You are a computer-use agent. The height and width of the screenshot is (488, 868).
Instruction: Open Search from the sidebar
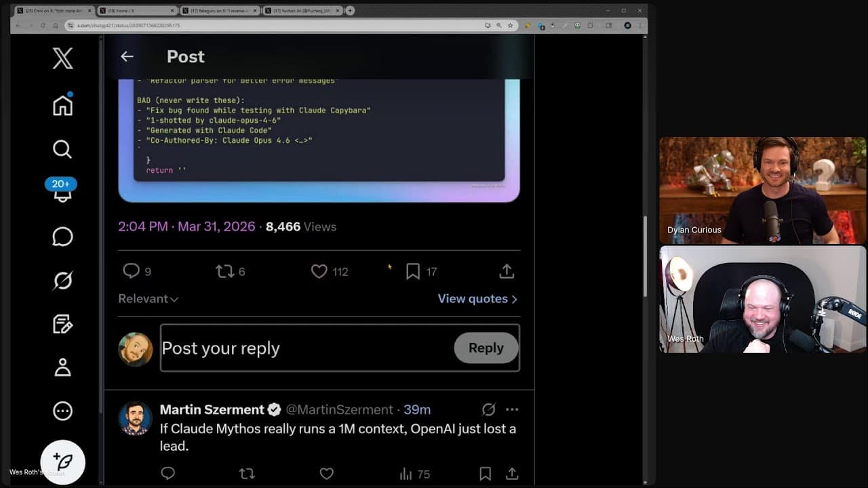coord(62,149)
